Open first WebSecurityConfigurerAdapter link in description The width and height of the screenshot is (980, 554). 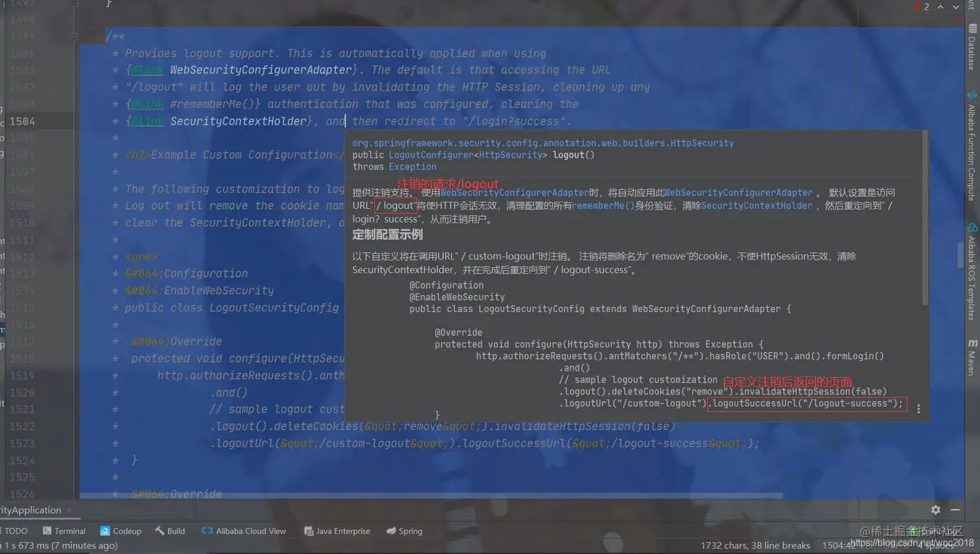click(515, 193)
